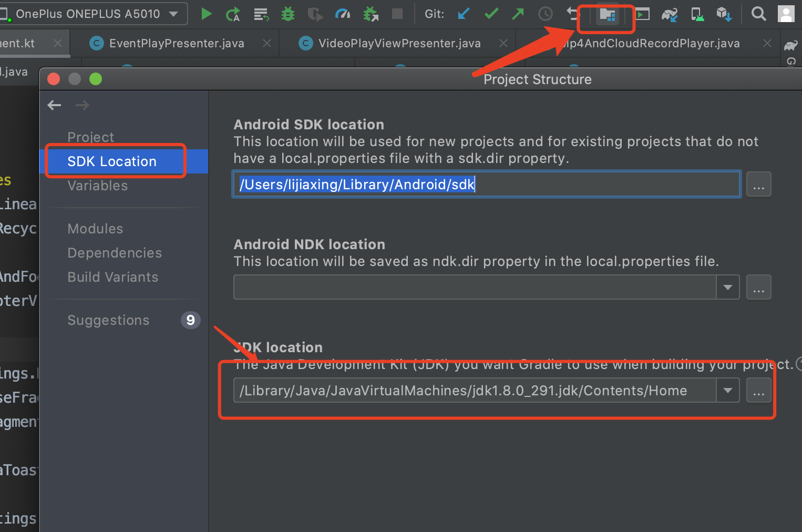
Task: Select Suggestions in the dialog sidebar
Action: point(108,320)
